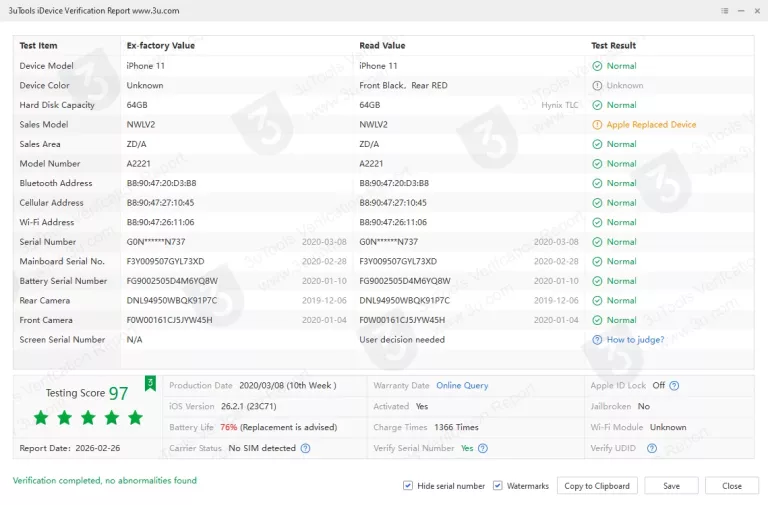Click the help icon next to Carrier Status
The width and height of the screenshot is (768, 505).
[x=306, y=449]
